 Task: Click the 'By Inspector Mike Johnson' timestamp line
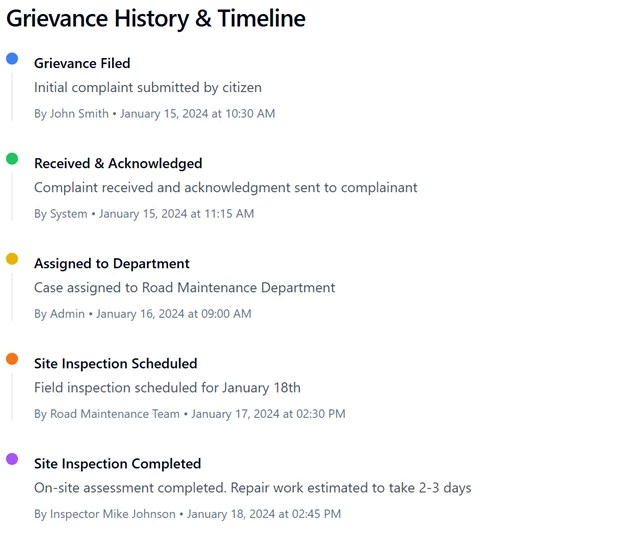[x=187, y=514]
